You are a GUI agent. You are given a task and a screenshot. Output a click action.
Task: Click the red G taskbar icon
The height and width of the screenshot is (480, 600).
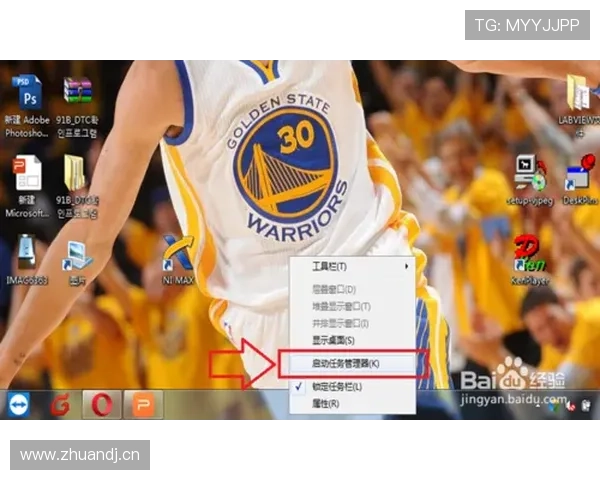pos(60,405)
